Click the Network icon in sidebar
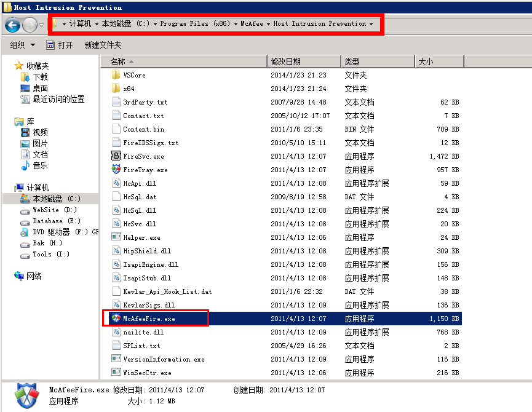Image resolution: width=532 pixels, height=412 pixels. pos(19,276)
